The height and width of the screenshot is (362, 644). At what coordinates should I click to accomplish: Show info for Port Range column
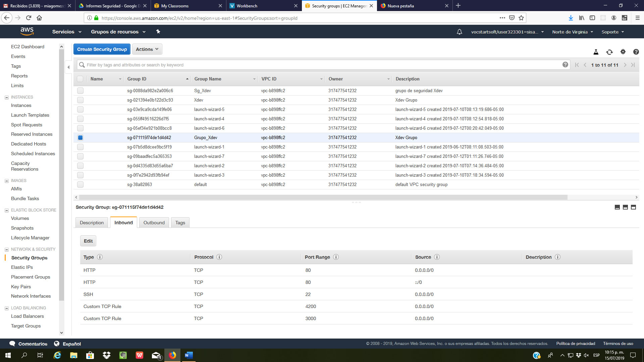pos(336,257)
